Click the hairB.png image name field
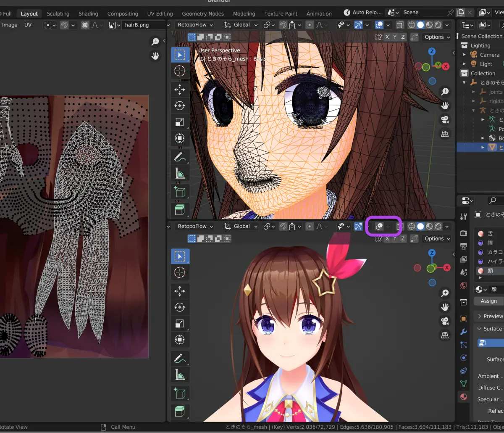 pos(144,25)
